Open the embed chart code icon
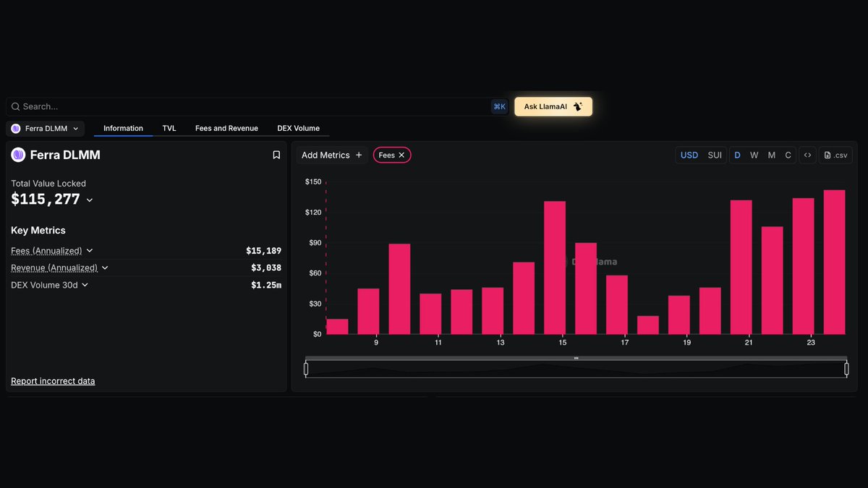Screen dimensions: 868x488 point(807,155)
